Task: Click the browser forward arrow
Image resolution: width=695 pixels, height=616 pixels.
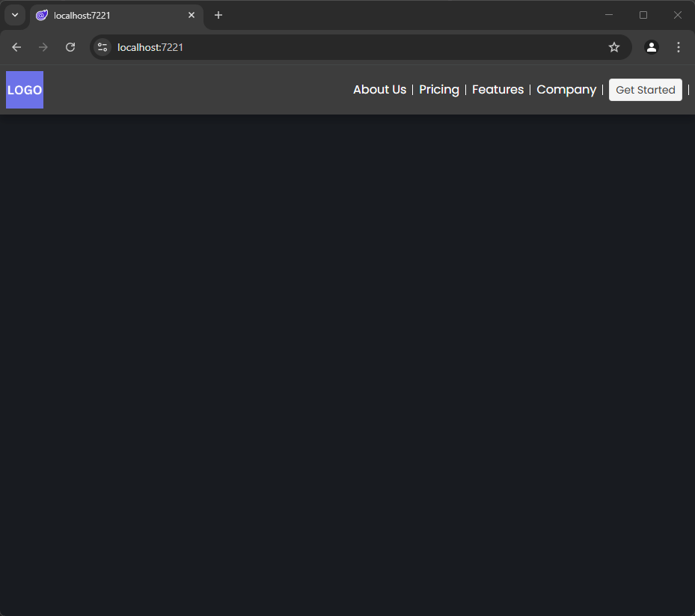Action: pos(43,47)
